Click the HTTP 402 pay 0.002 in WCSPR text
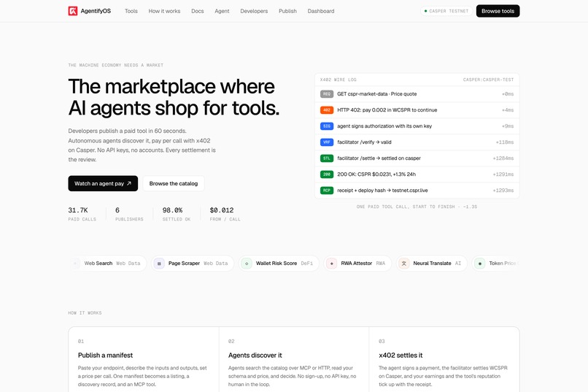 [387, 110]
